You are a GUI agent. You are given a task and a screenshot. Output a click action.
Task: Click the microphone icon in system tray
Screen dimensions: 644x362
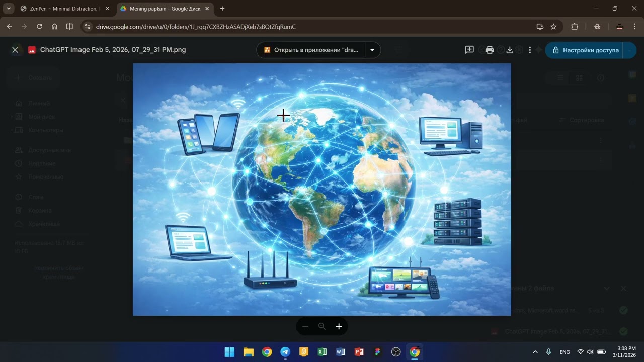pos(548,352)
